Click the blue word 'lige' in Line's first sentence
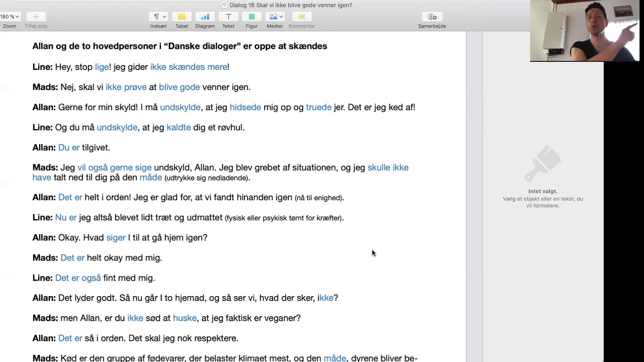The image size is (644, 362). pos(102,67)
